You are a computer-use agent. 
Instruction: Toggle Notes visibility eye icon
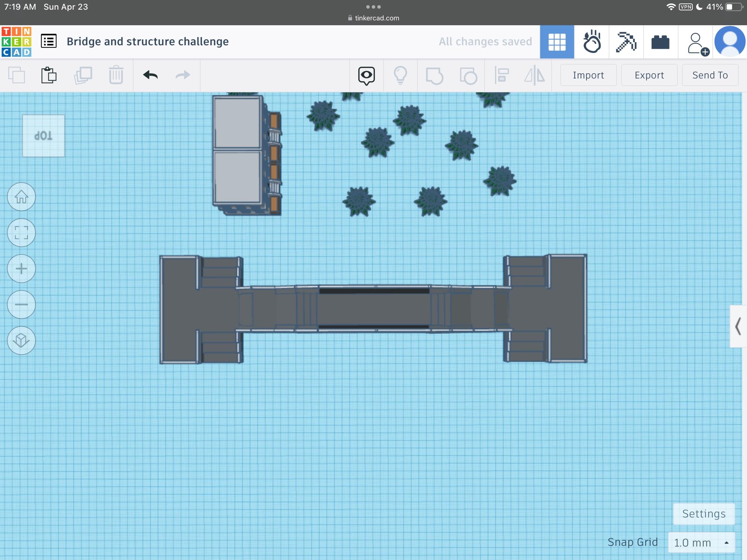coord(366,75)
